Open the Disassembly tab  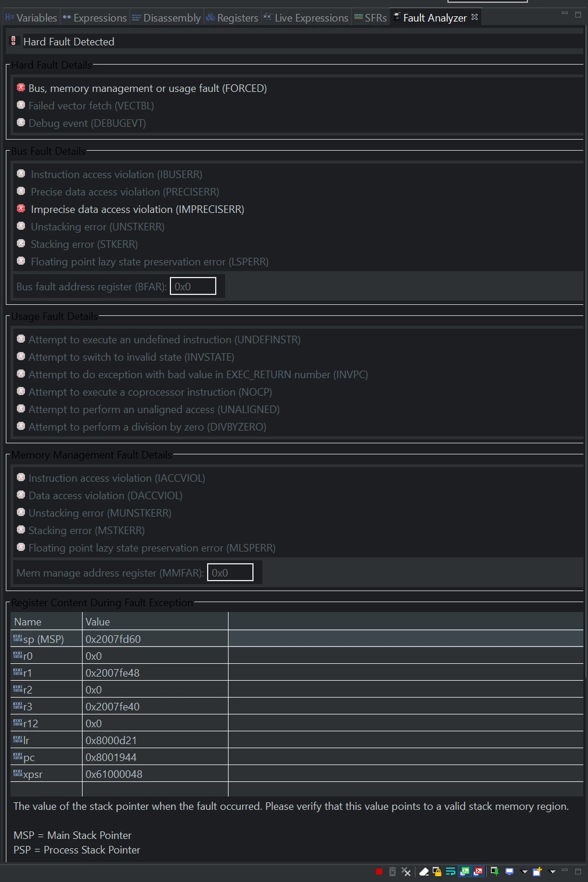[166, 18]
